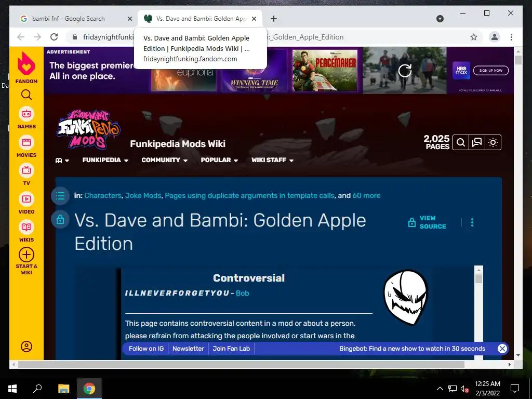Open a new browser tab
The height and width of the screenshot is (399, 532).
(x=274, y=19)
